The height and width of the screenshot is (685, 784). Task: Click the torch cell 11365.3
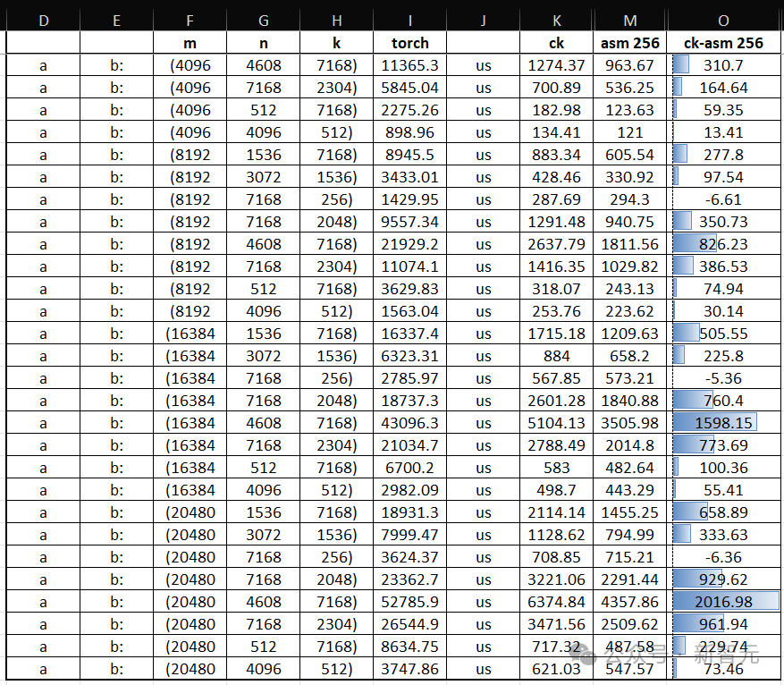coord(409,65)
